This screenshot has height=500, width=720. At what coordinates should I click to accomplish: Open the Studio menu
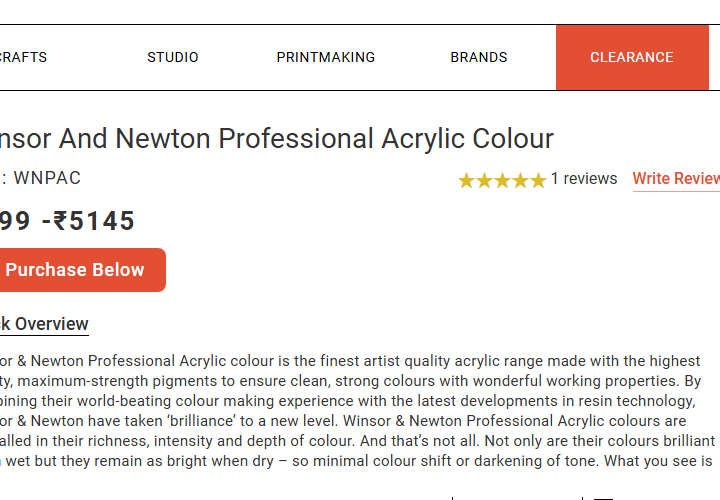(x=173, y=57)
